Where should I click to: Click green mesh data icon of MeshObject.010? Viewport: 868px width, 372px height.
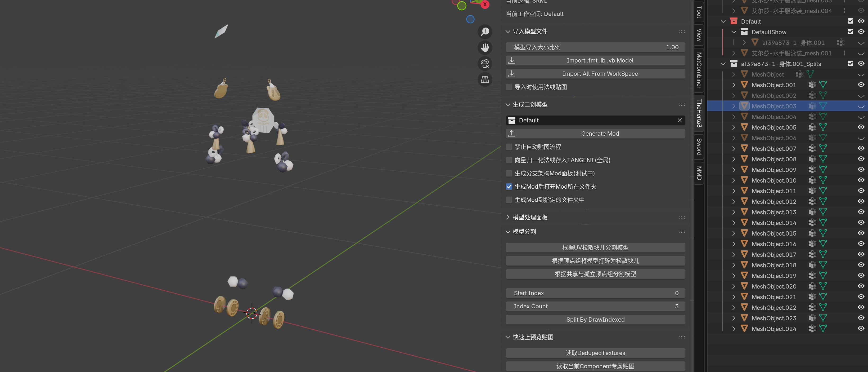pos(823,180)
